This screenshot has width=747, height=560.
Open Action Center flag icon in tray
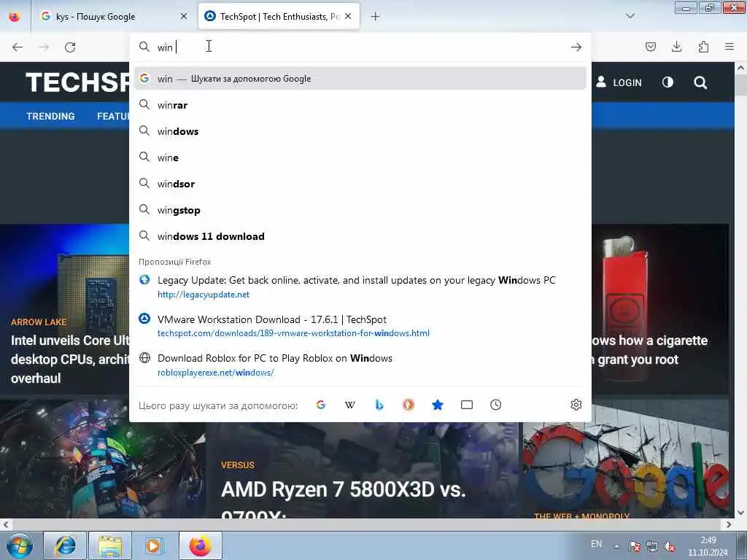click(635, 546)
